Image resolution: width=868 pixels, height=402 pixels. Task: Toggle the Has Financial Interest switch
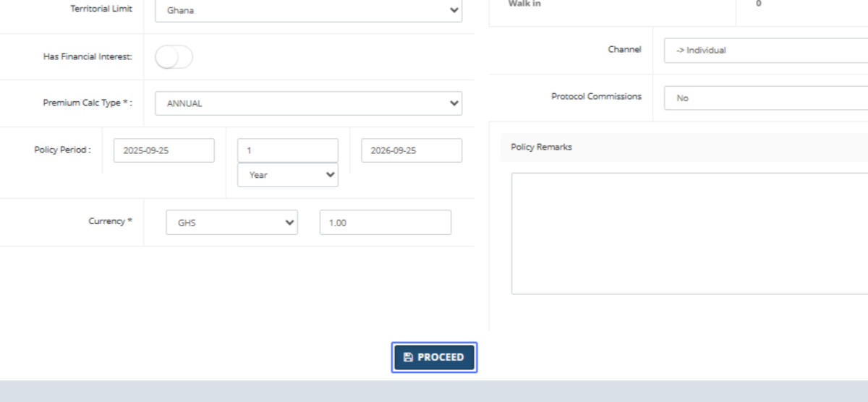click(x=174, y=57)
